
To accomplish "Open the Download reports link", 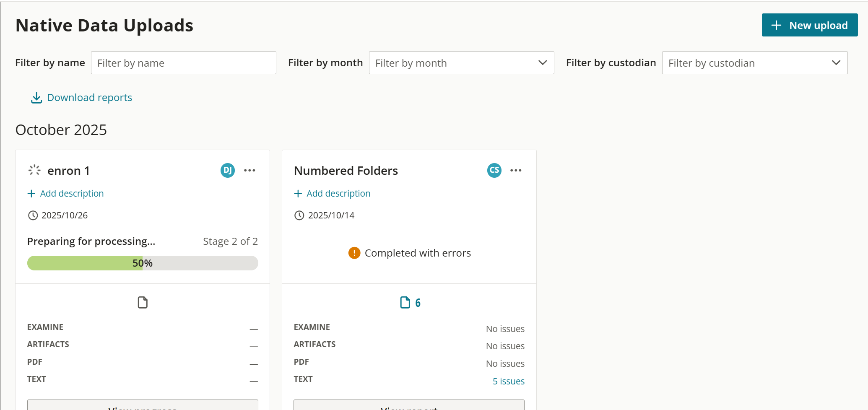I will coord(81,98).
